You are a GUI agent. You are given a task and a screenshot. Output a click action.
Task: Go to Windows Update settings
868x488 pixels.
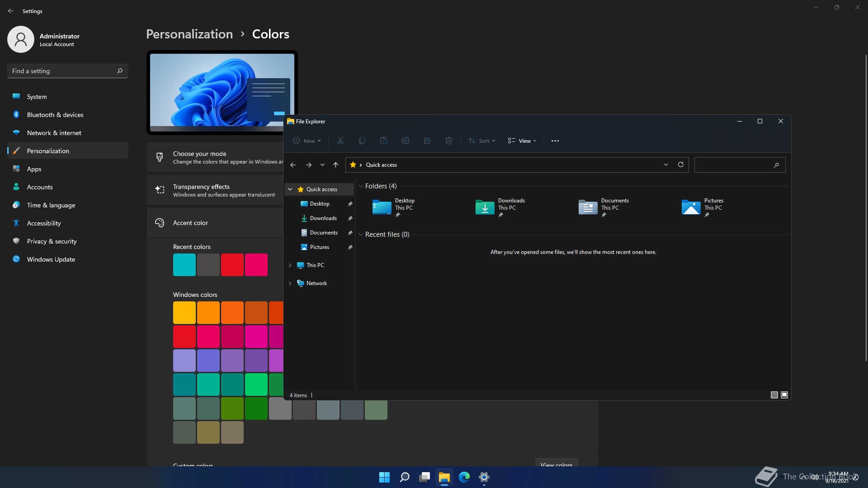[51, 259]
